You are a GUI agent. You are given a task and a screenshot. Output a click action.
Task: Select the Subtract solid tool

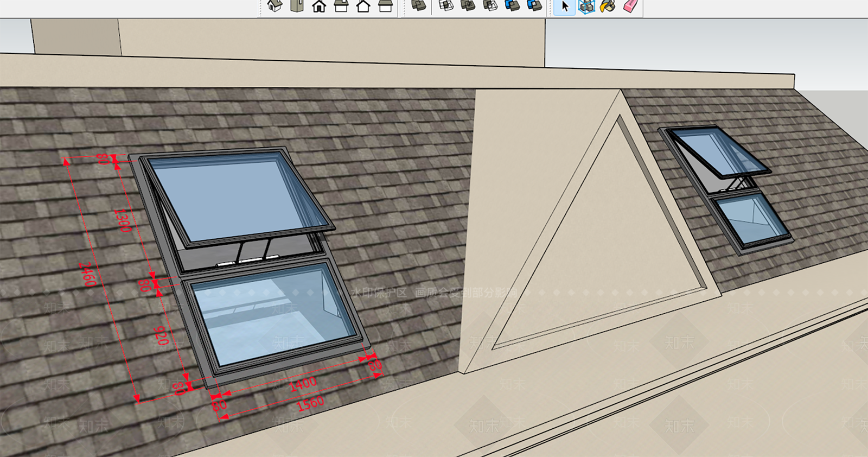490,6
